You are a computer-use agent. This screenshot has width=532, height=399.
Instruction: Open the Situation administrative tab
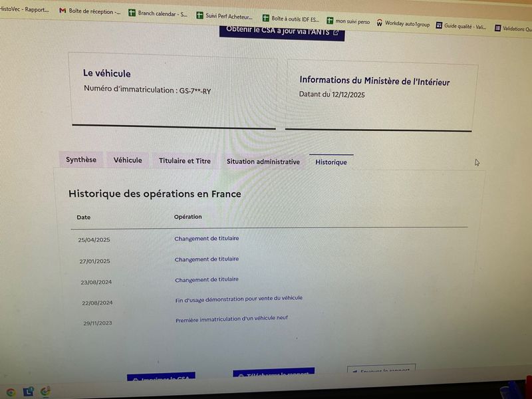[x=263, y=162]
